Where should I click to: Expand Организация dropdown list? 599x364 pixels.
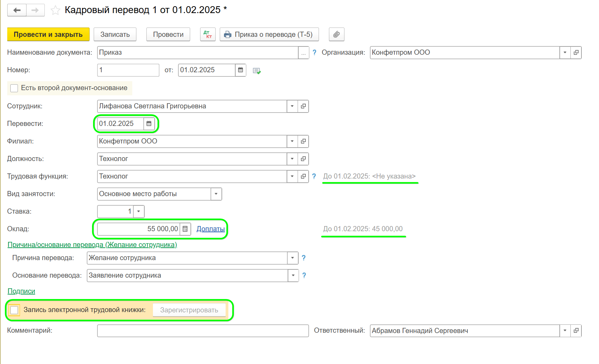click(565, 53)
